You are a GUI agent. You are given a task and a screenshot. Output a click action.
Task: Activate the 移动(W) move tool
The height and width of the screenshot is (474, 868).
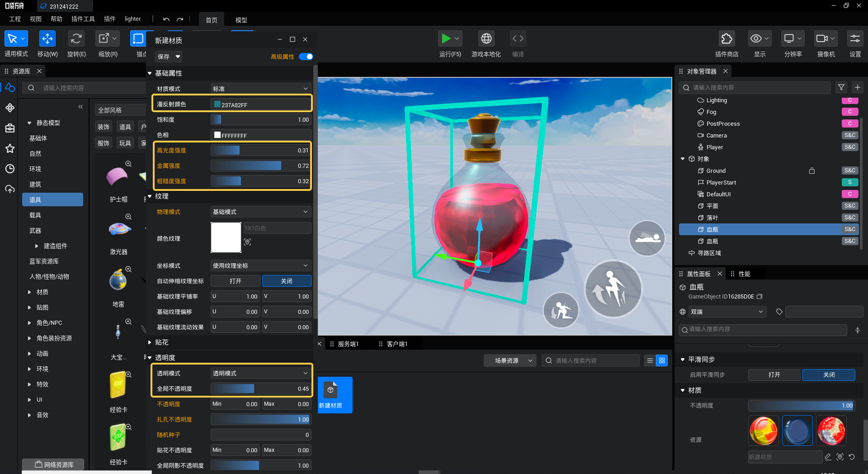click(x=47, y=39)
